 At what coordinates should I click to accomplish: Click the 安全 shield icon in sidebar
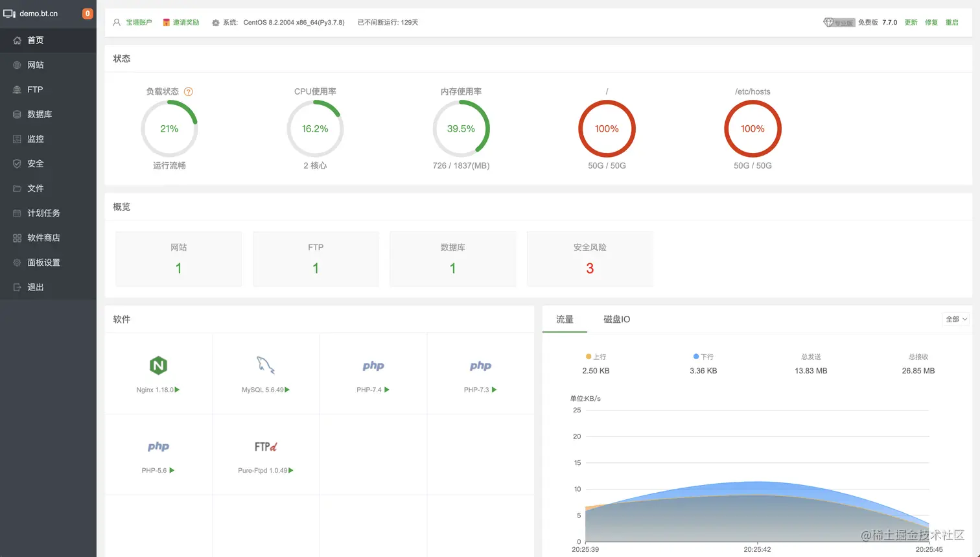point(17,163)
